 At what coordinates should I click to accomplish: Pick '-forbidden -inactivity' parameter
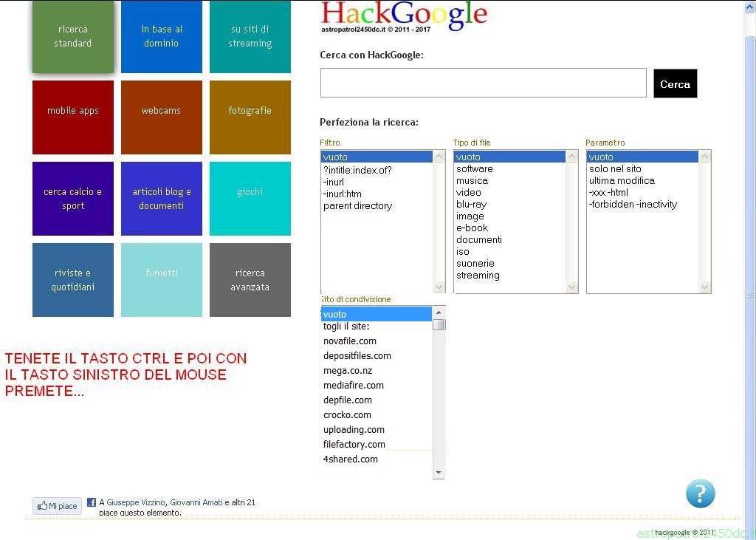tap(643, 204)
